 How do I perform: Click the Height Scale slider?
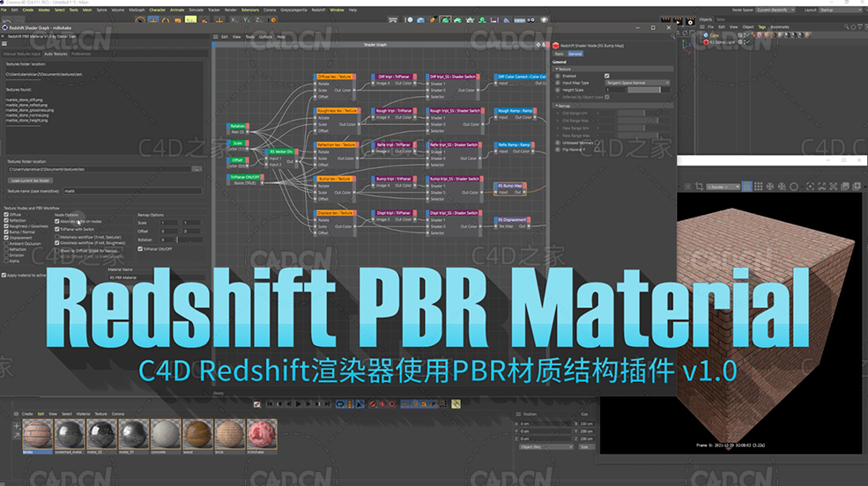click(649, 90)
